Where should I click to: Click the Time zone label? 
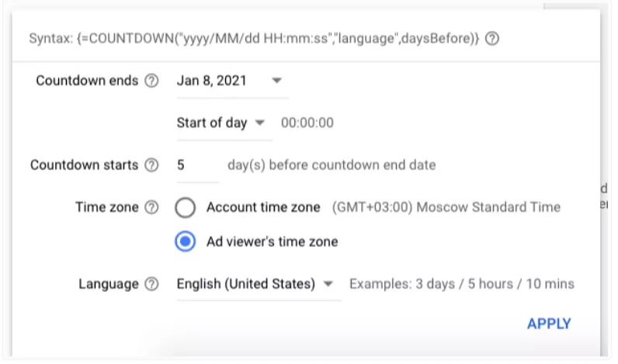pos(107,207)
